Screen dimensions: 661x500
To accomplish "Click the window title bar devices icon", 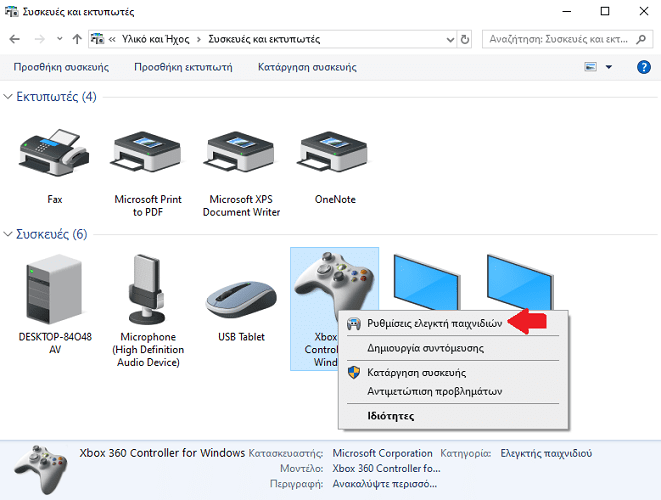I will coord(11,11).
